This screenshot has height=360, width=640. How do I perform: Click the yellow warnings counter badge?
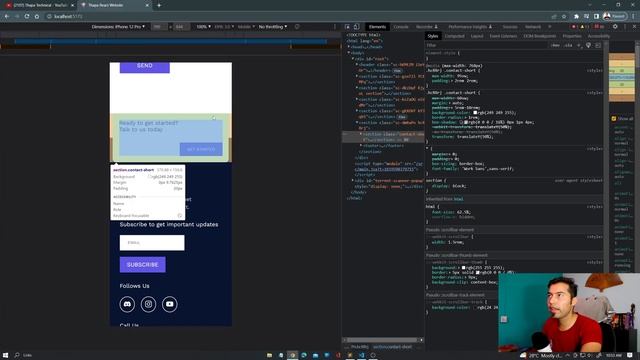tap(585, 27)
